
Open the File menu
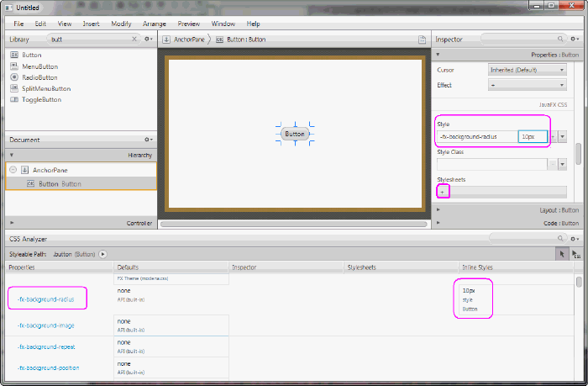pyautogui.click(x=18, y=24)
